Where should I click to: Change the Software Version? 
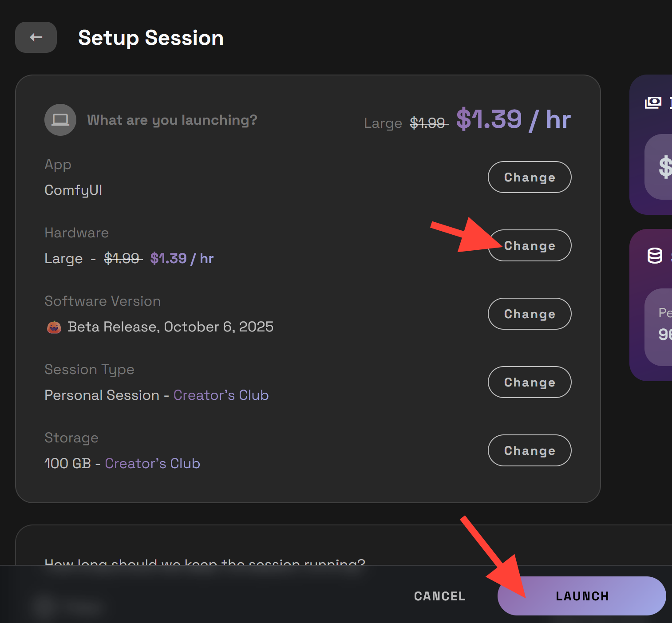(x=529, y=314)
